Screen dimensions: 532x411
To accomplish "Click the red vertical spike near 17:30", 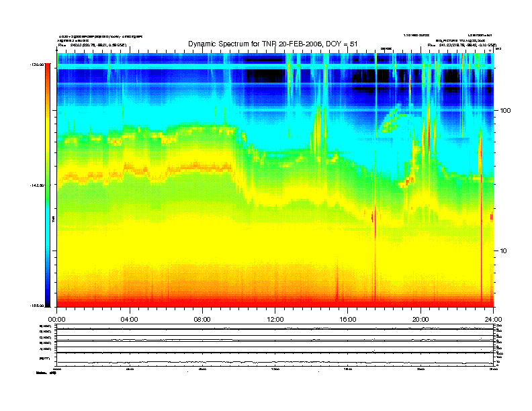I will [x=375, y=251].
